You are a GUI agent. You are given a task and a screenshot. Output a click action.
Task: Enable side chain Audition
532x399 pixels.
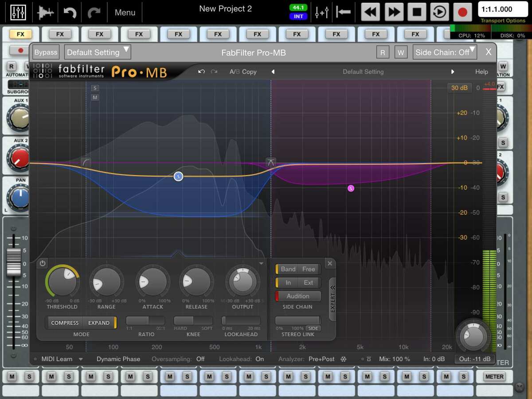coord(298,296)
